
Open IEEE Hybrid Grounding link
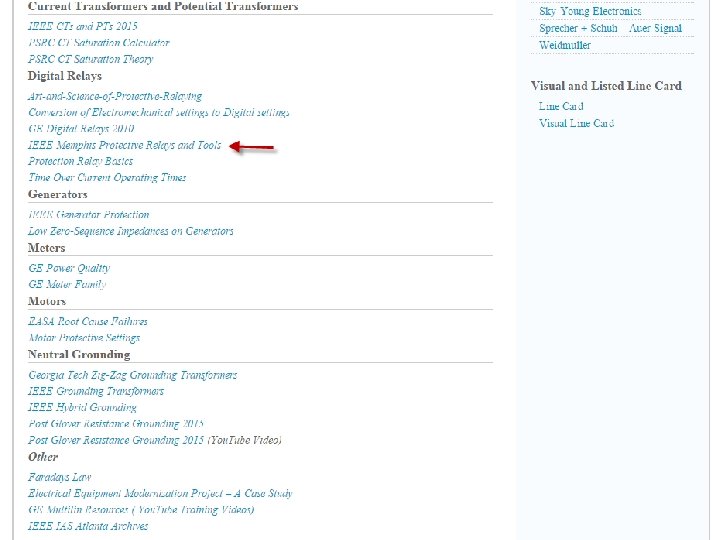[x=82, y=407]
